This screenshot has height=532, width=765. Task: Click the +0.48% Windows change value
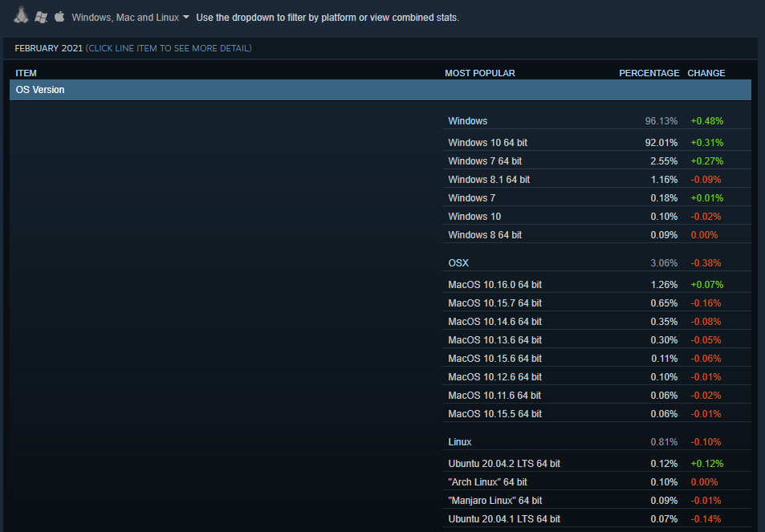(707, 121)
